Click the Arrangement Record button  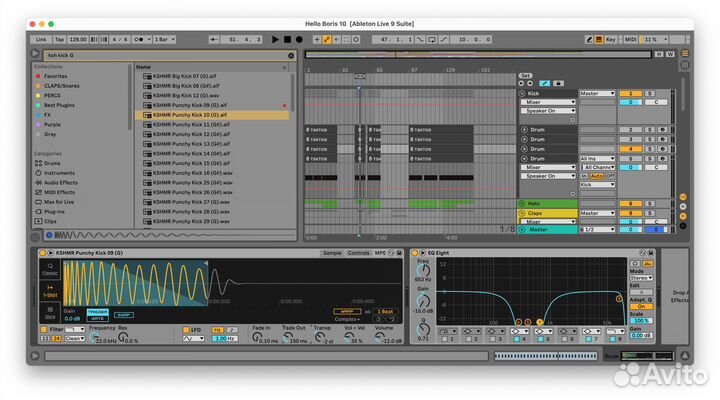(x=299, y=39)
